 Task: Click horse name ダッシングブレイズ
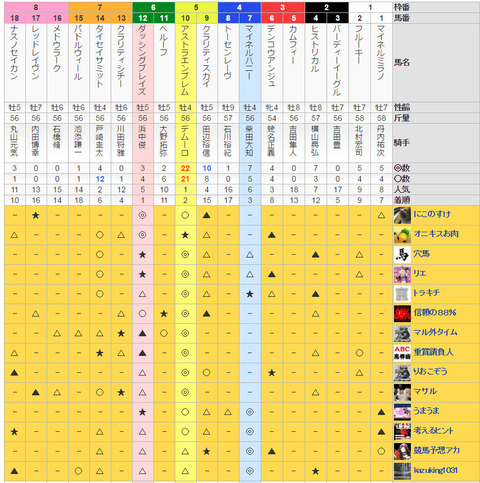[x=142, y=61]
